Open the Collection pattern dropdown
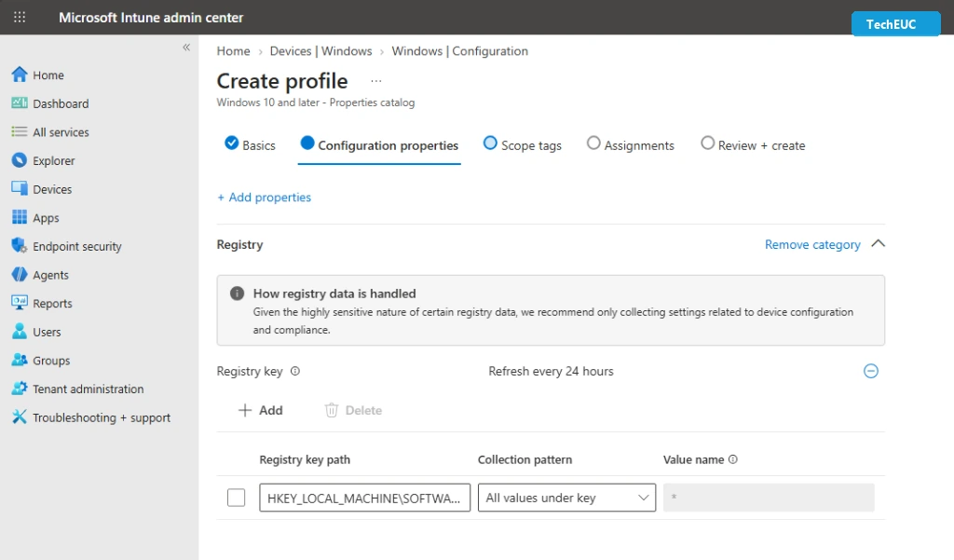This screenshot has height=560, width=954. click(566, 498)
